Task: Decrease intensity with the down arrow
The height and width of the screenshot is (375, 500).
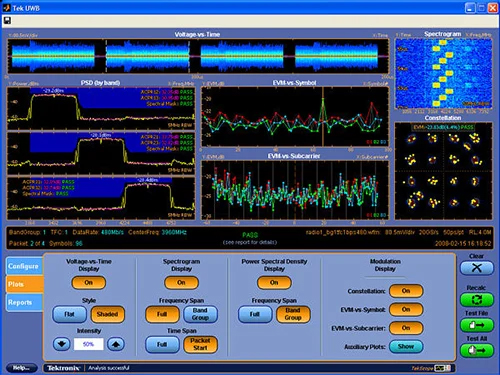Action: [62, 344]
